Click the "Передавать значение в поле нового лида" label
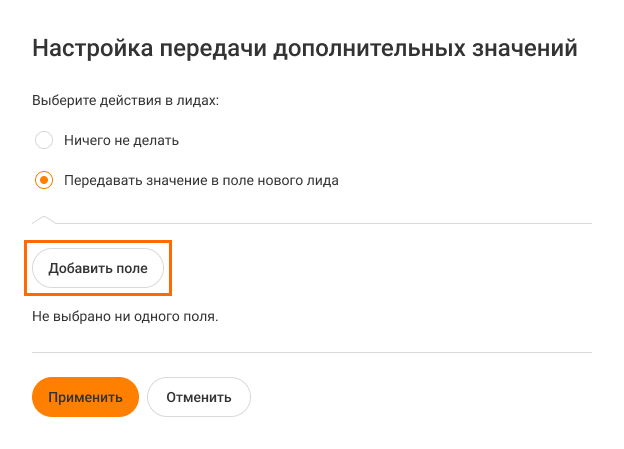 coord(201,181)
